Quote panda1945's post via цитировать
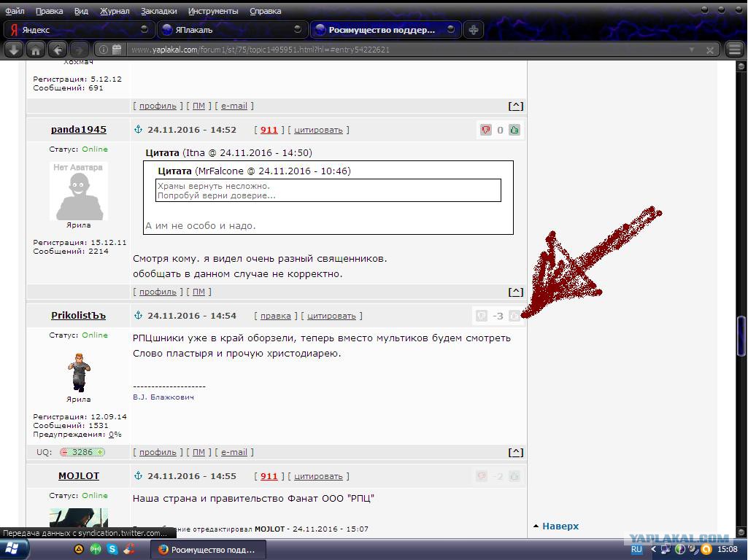Viewport: 748px width, 560px height. coord(318,130)
